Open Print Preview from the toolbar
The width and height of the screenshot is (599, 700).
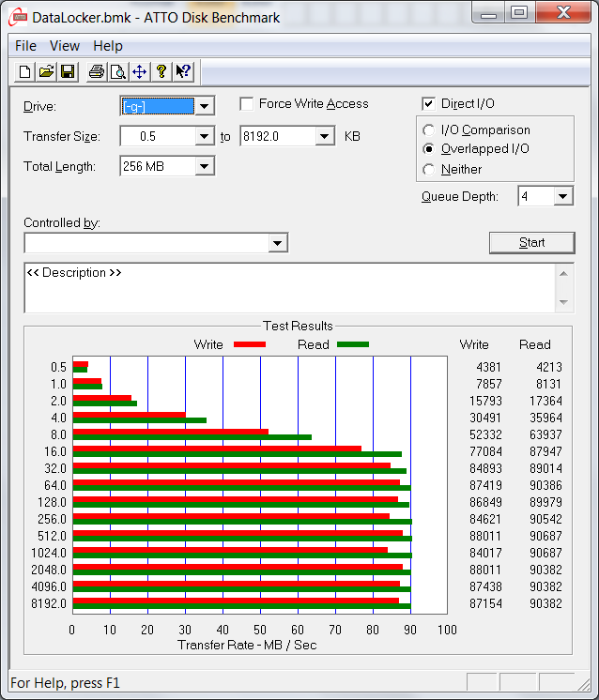pos(117,71)
